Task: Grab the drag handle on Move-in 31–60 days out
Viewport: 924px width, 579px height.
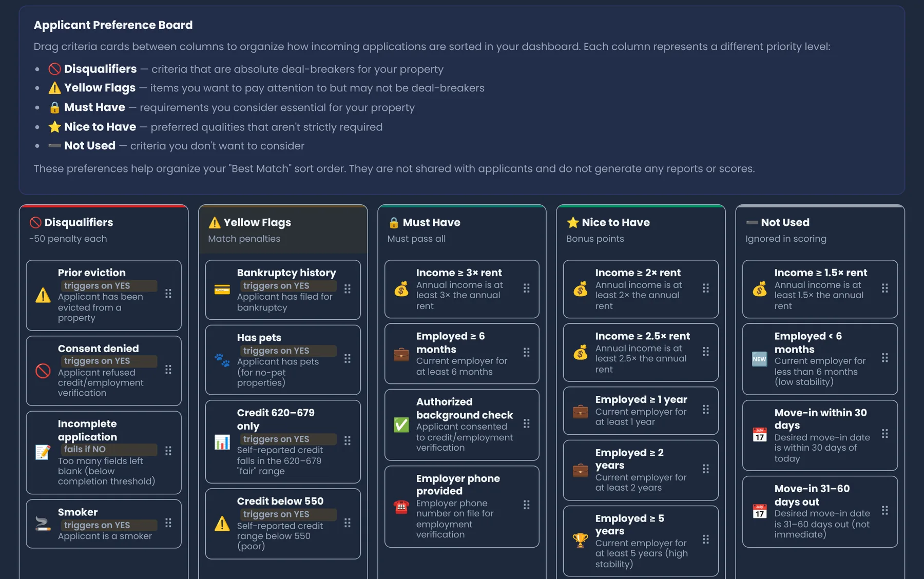Action: 885,510
